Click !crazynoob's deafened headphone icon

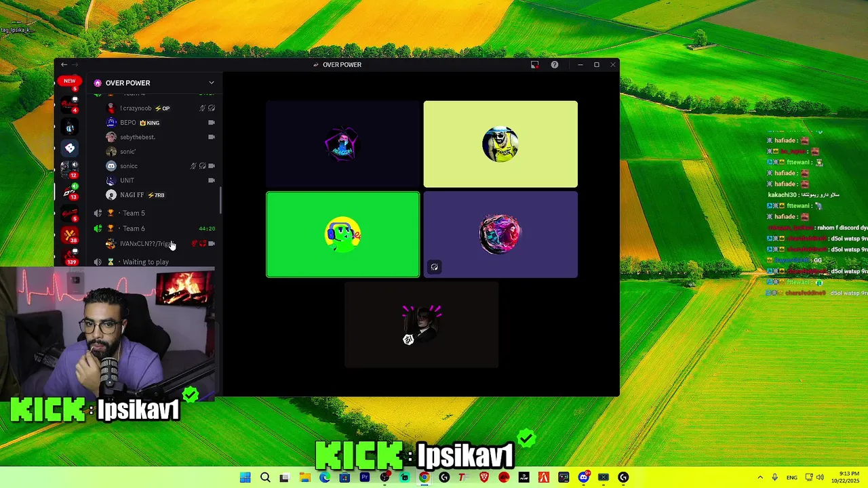(x=212, y=108)
